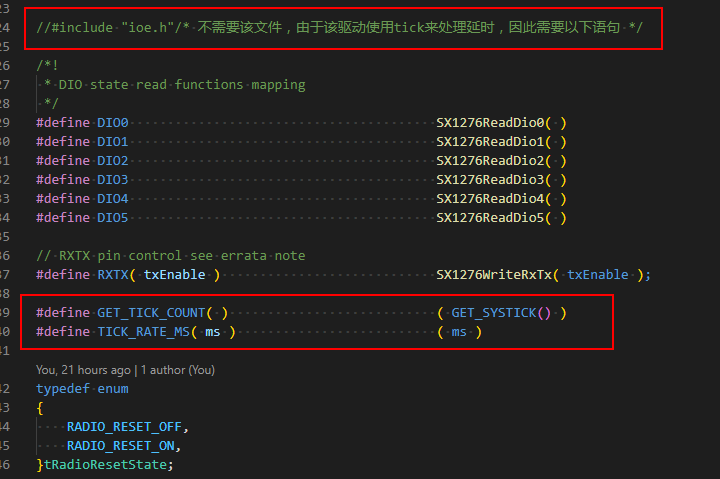Image resolution: width=720 pixels, height=479 pixels.
Task: Click on SX1276WriteRxTx function call
Action: click(x=496, y=274)
